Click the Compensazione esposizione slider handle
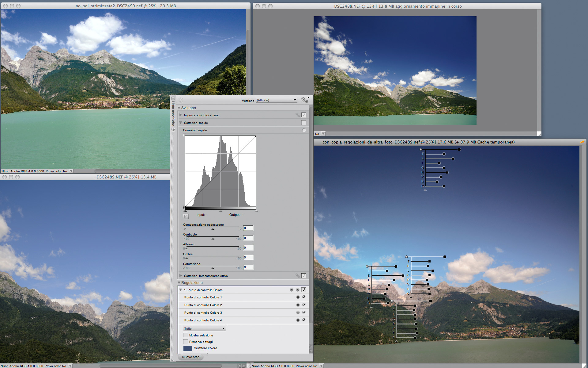The width and height of the screenshot is (588, 368). 213,229
